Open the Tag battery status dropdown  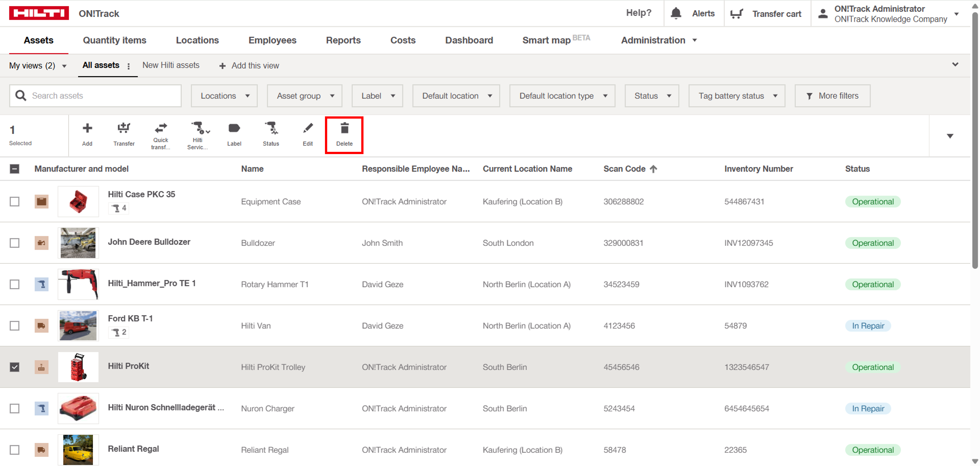[x=737, y=96]
